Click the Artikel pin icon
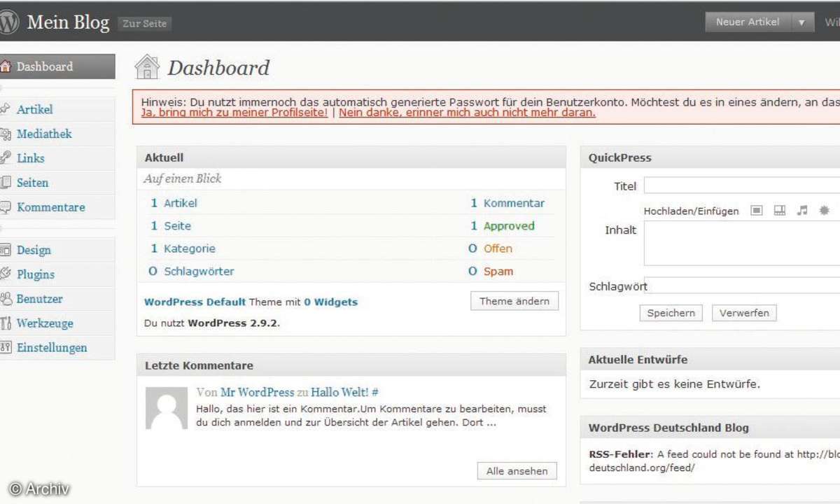This screenshot has width=840, height=504. click(6, 109)
